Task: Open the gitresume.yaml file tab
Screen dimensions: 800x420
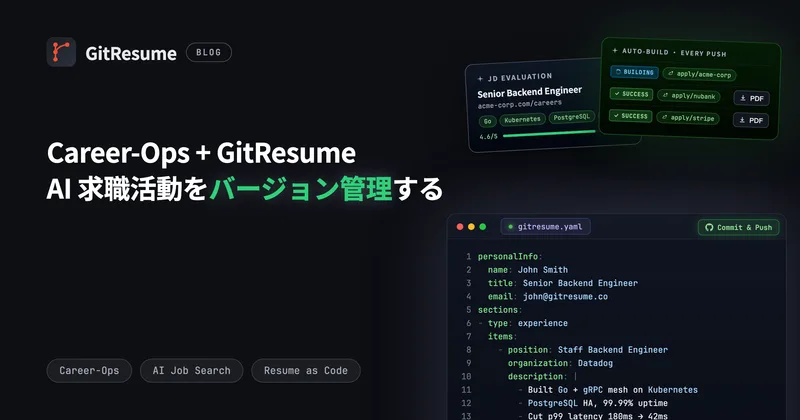Action: pos(545,227)
